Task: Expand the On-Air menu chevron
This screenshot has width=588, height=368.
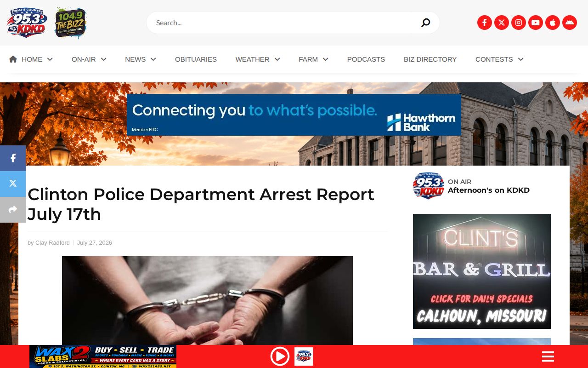Action: 104,59
